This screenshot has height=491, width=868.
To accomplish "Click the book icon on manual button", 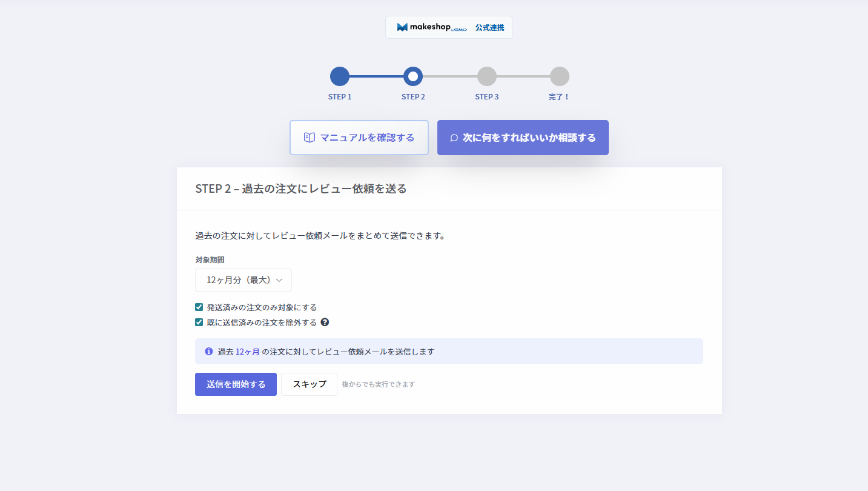I will pyautogui.click(x=309, y=138).
